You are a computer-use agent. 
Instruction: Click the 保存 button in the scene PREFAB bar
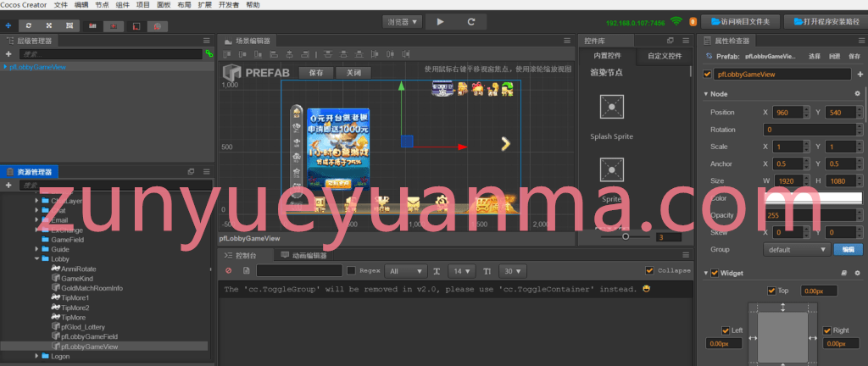316,72
